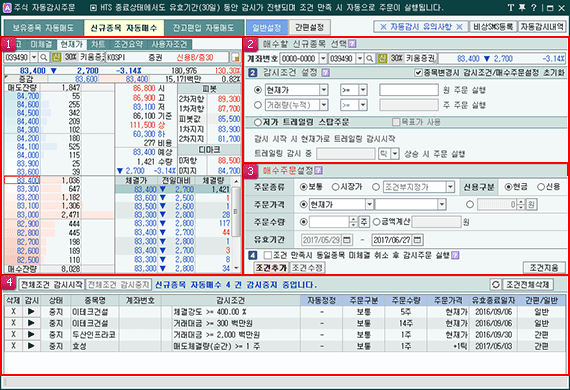Screen dimensions: 570x390
Task: Click the search magnifier beside the account stock code
Action: [x=369, y=59]
